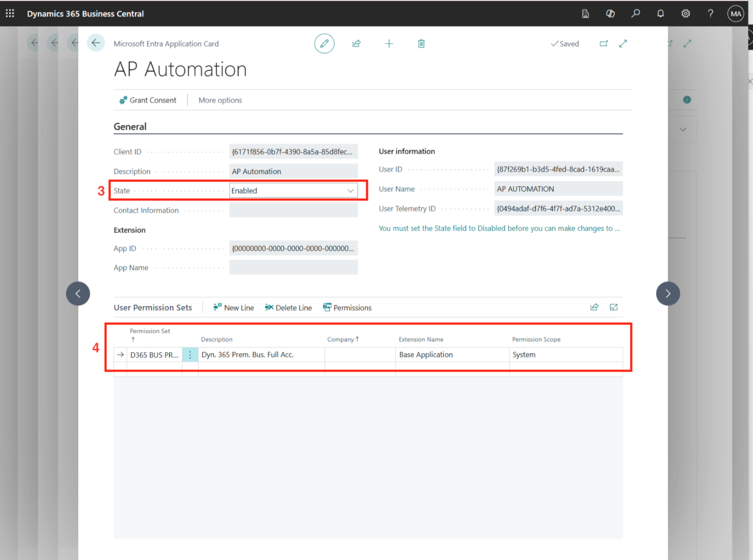
Task: Click Base Application cell
Action: (x=452, y=355)
